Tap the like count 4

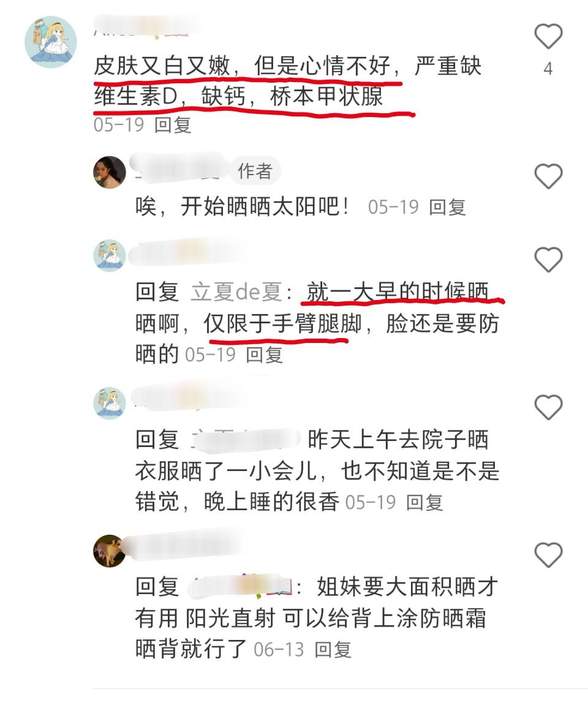[548, 69]
